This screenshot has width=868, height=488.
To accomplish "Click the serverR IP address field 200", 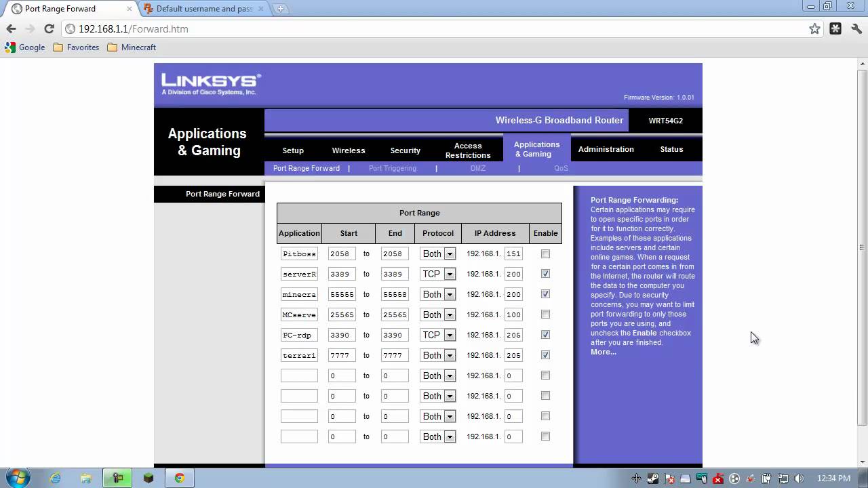I will point(513,274).
